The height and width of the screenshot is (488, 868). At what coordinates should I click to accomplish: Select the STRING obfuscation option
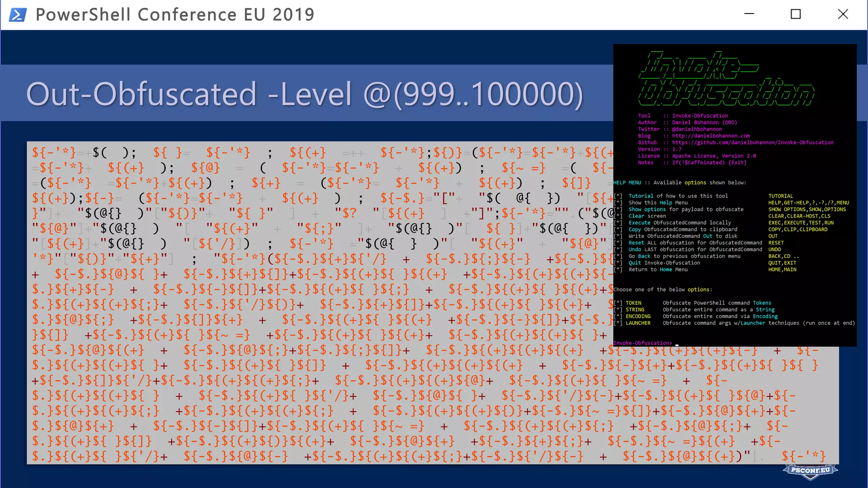635,310
